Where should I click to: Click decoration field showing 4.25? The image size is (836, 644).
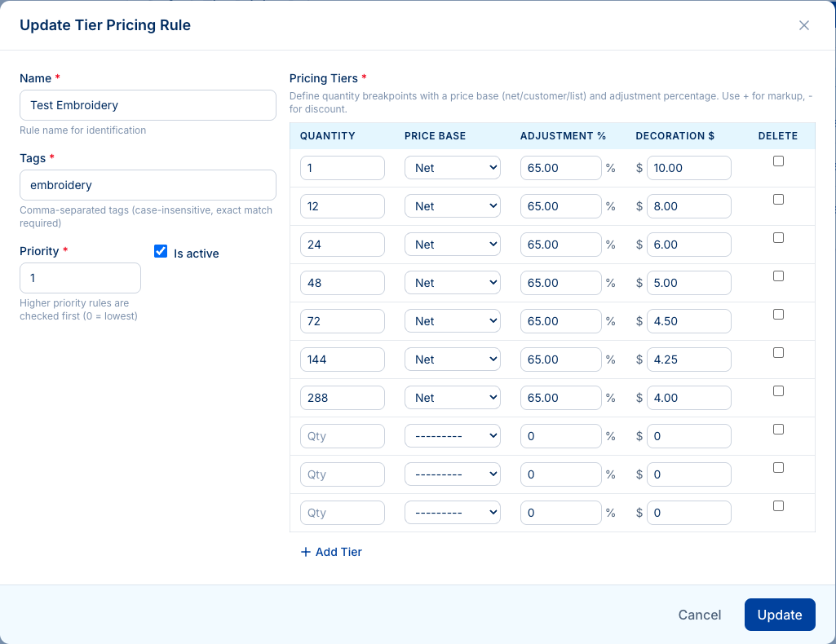(689, 359)
